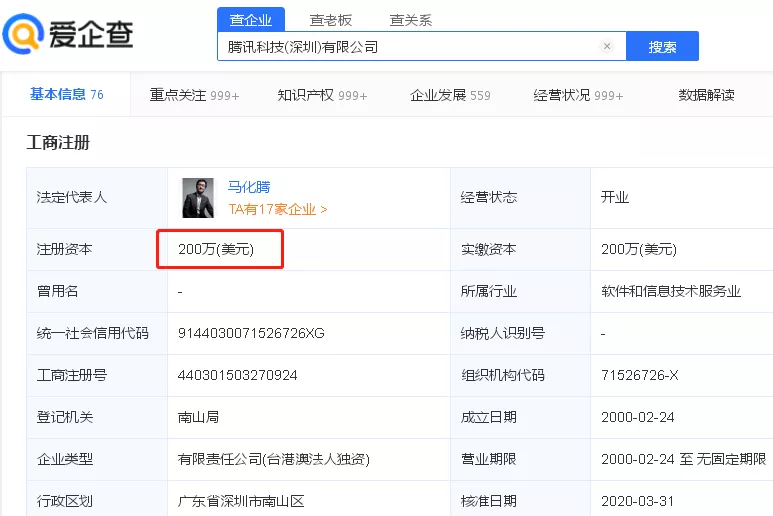The height and width of the screenshot is (516, 773).
Task: Switch to the 查关系 search tab
Action: click(x=410, y=20)
